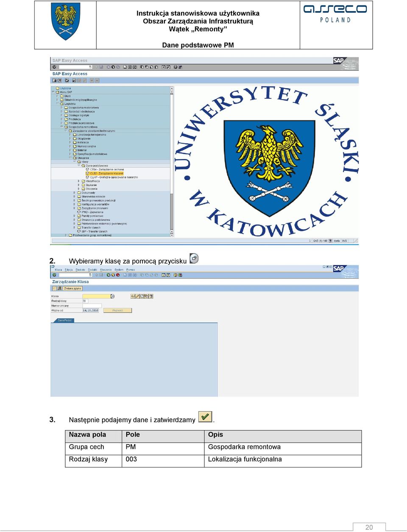Click the tree scrollbar down arrow at bottom
This screenshot has height=532, width=407.
tap(172, 234)
